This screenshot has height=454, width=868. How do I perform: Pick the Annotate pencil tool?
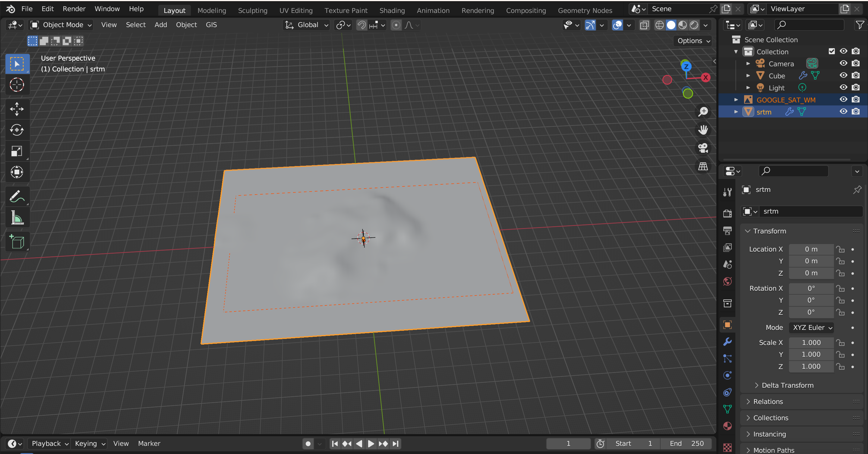tap(17, 197)
